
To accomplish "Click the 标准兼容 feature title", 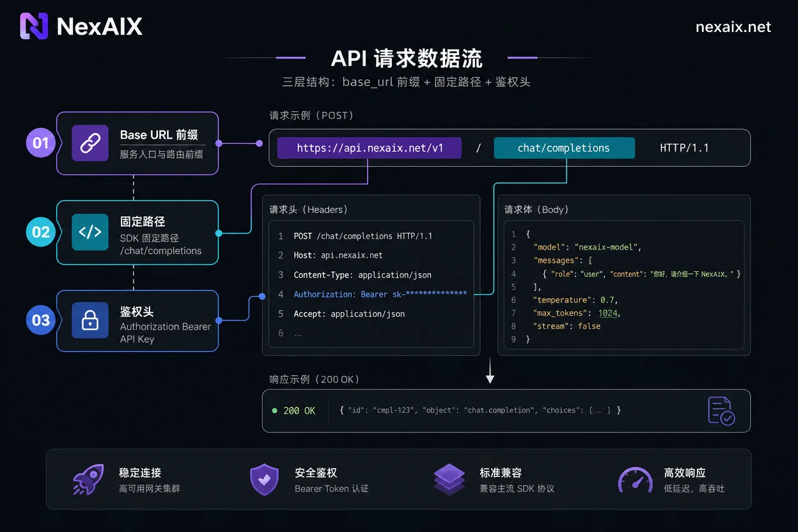I will click(x=501, y=473).
